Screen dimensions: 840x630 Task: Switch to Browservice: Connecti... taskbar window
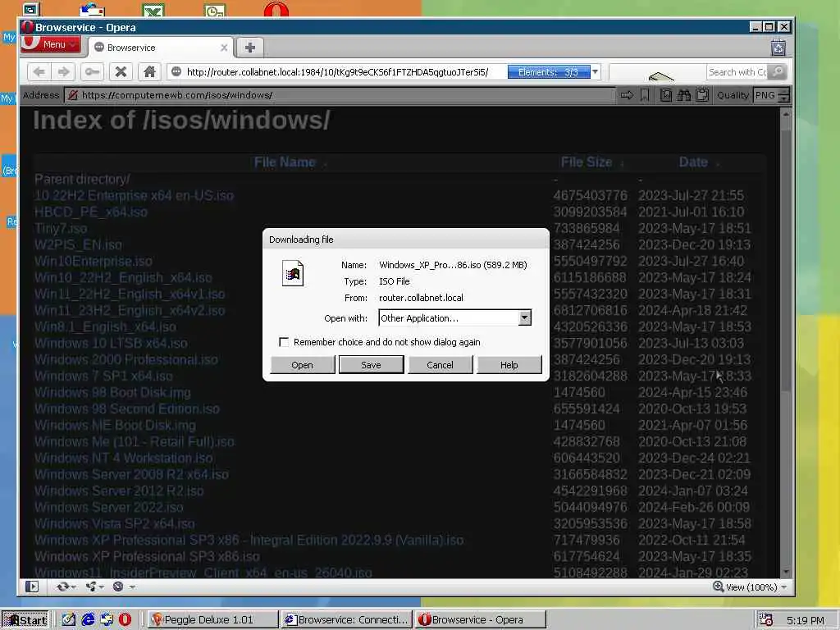(347, 620)
